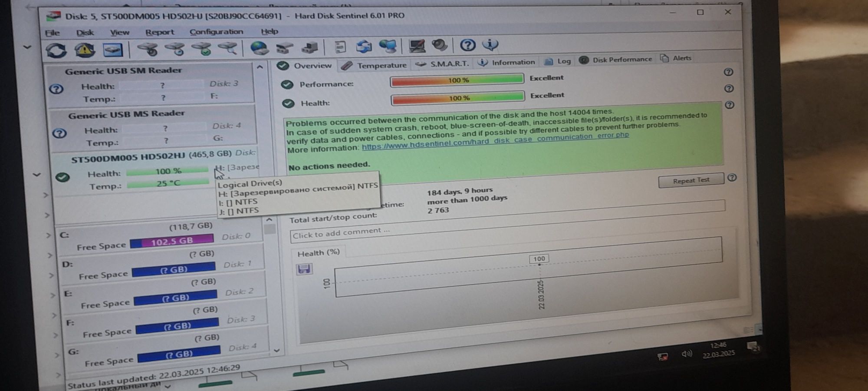The height and width of the screenshot is (391, 868).
Task: Open the Report menu
Action: (160, 32)
